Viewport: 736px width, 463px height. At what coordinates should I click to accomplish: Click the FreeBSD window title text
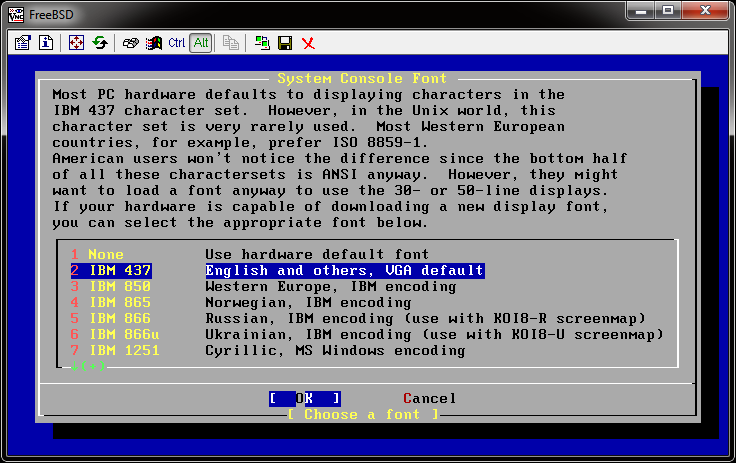tap(51, 15)
